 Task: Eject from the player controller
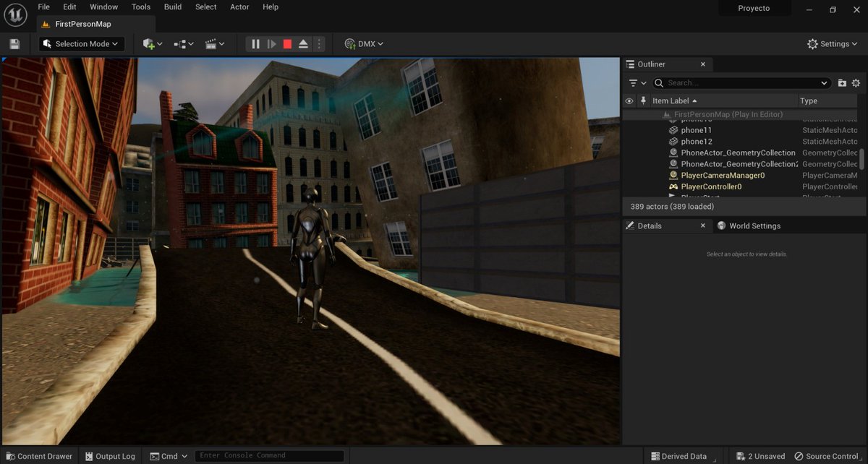pos(303,44)
